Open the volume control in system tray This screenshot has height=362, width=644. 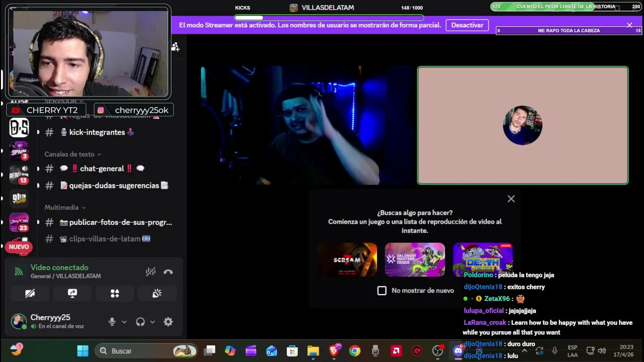602,351
